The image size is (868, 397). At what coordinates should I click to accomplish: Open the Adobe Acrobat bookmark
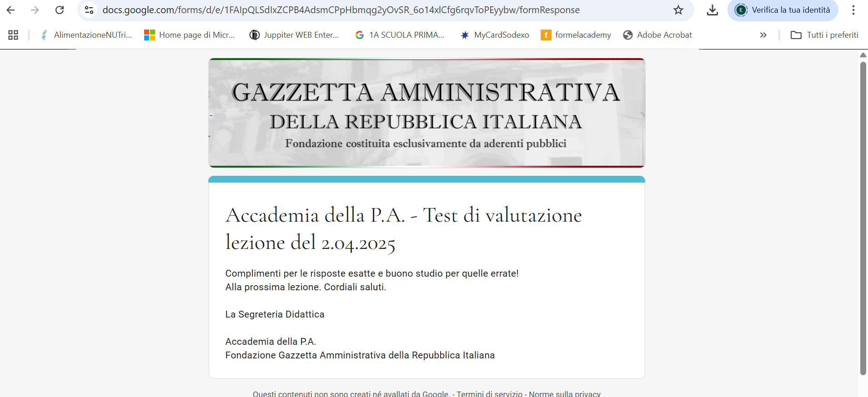657,35
